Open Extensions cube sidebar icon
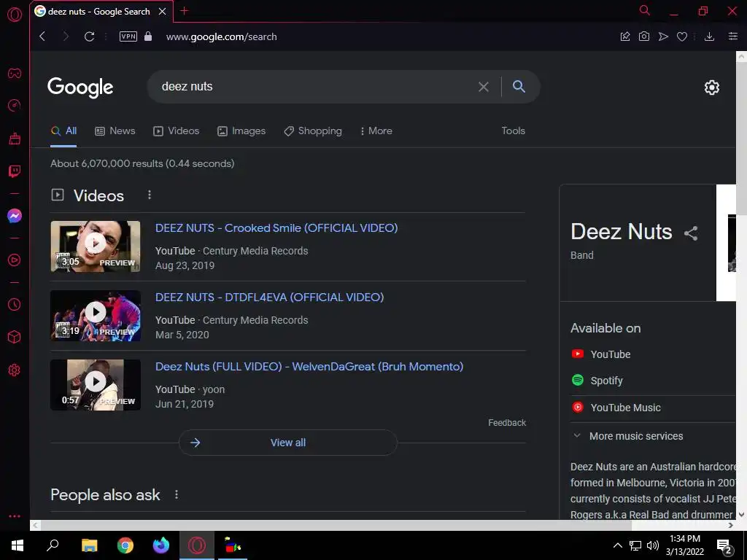This screenshot has width=747, height=560. 15,337
